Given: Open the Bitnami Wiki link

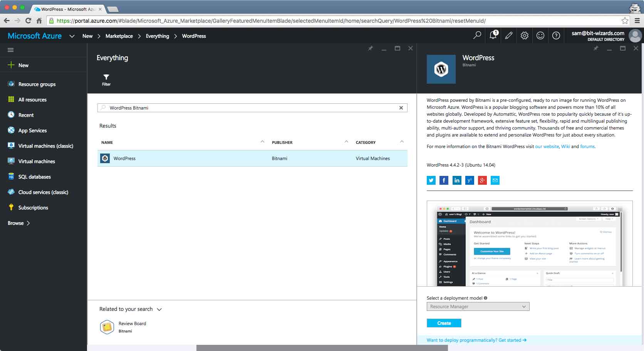Looking at the screenshot, I should (565, 147).
